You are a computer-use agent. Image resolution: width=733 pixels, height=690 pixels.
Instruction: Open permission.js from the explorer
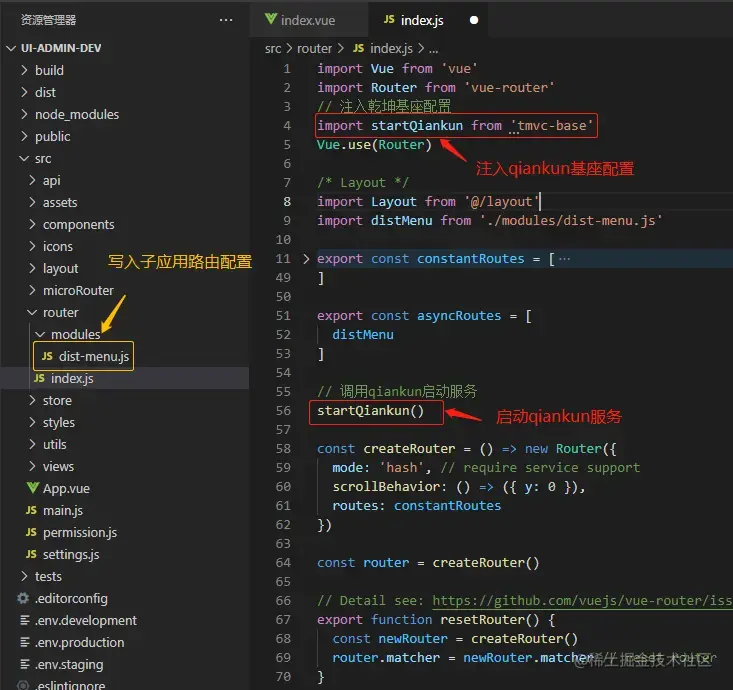80,532
